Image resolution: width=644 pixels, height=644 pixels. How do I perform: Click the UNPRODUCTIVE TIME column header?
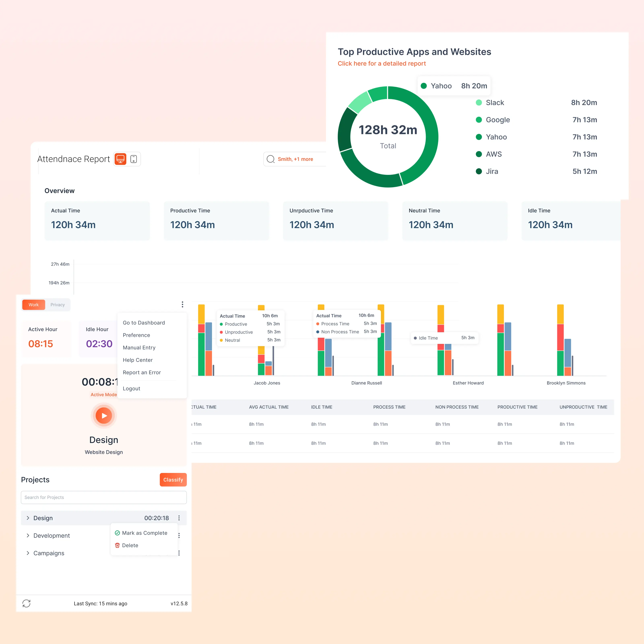tap(583, 407)
